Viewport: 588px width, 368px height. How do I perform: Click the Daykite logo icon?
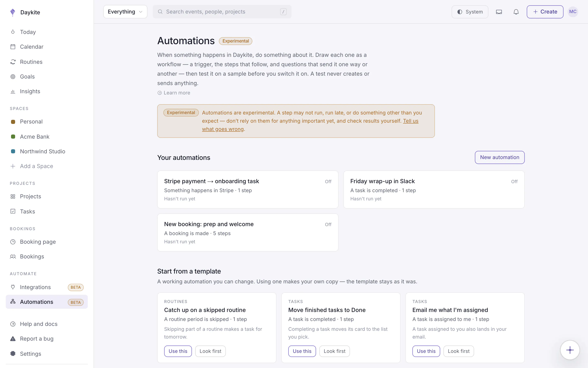click(x=13, y=12)
